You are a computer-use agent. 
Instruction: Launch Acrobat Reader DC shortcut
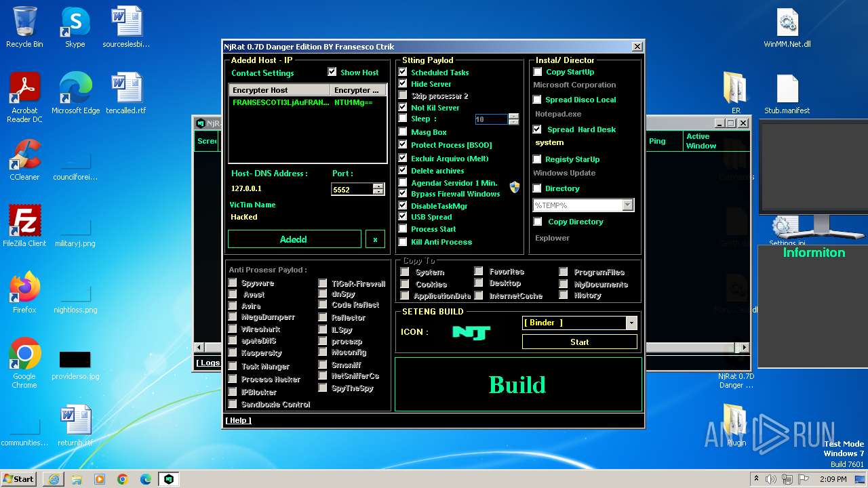click(24, 98)
